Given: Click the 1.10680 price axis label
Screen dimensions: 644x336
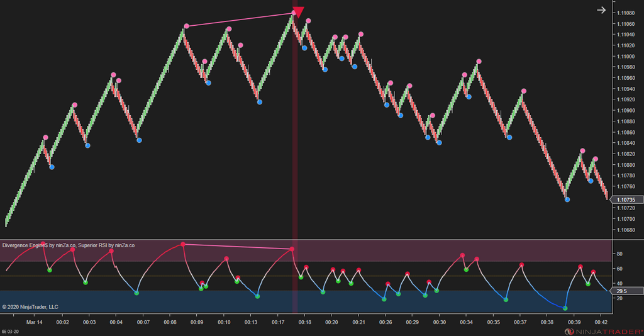Looking at the screenshot, I should click(x=626, y=230).
